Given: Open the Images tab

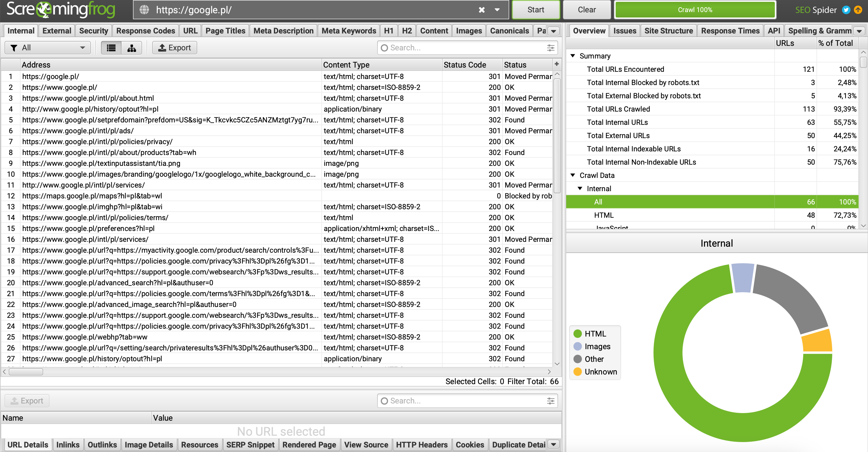Looking at the screenshot, I should pyautogui.click(x=469, y=31).
